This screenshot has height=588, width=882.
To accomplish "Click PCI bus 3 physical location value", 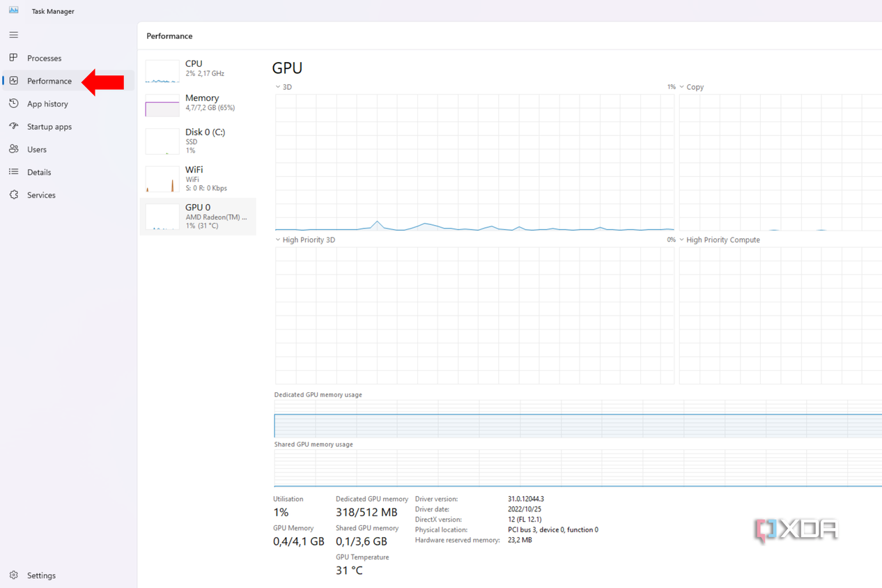I will [x=553, y=530].
